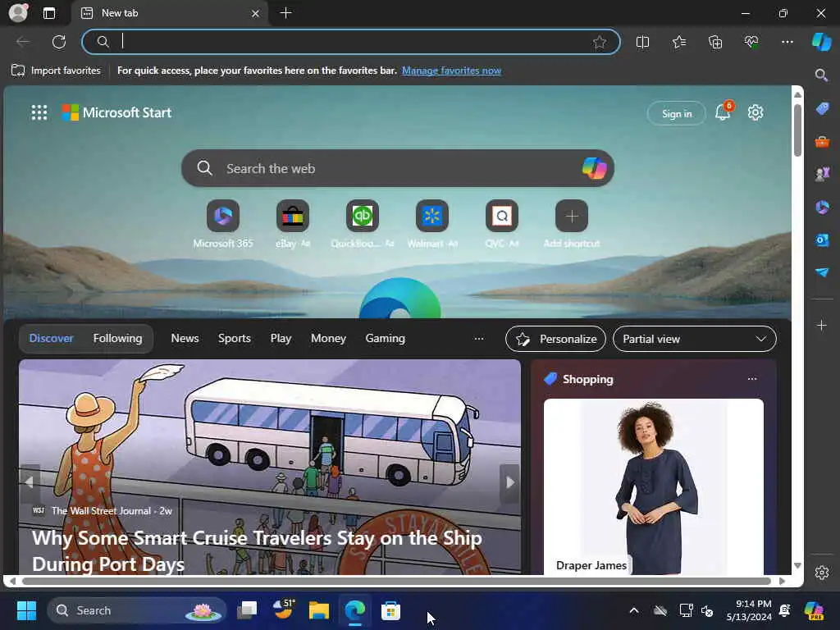This screenshot has height=630, width=840.
Task: Click the profile avatar icon
Action: click(18, 13)
